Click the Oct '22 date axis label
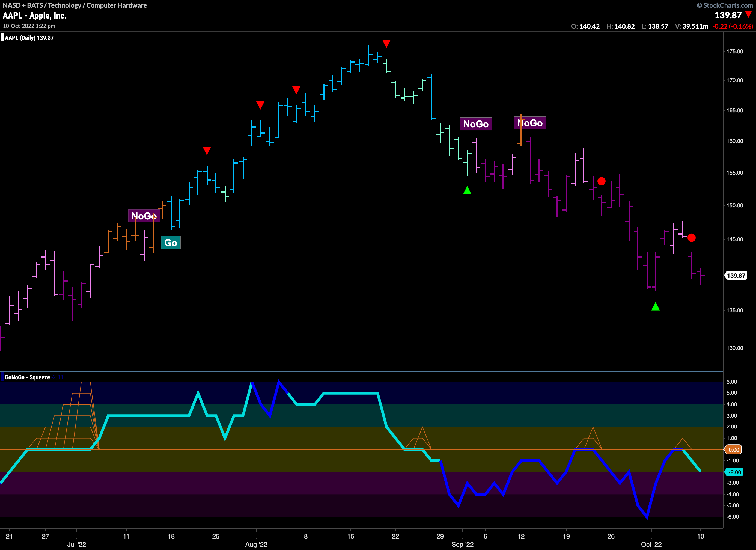Image resolution: width=756 pixels, height=550 pixels. coord(651,544)
